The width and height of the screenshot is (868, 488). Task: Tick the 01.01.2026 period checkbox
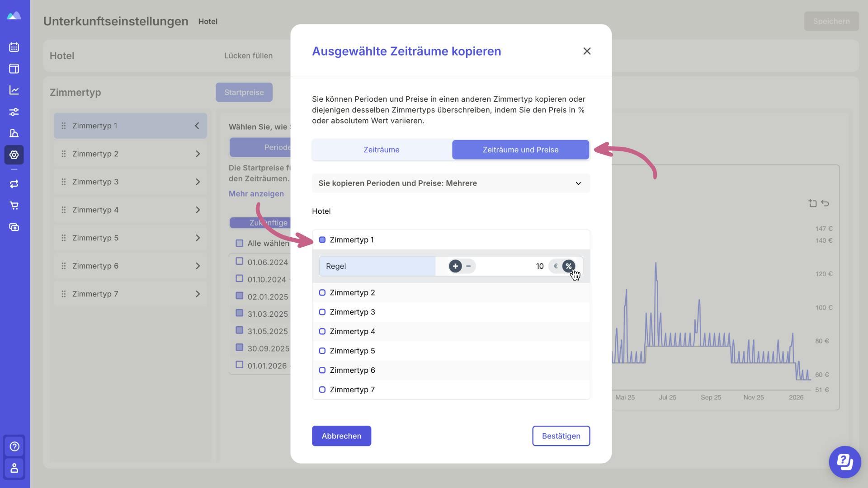tap(240, 365)
